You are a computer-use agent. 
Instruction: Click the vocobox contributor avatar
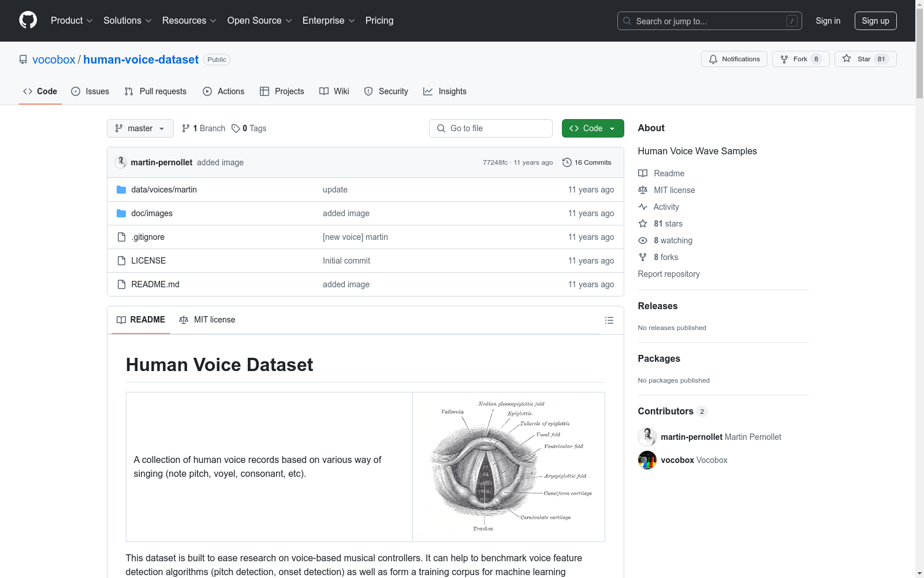pyautogui.click(x=647, y=460)
